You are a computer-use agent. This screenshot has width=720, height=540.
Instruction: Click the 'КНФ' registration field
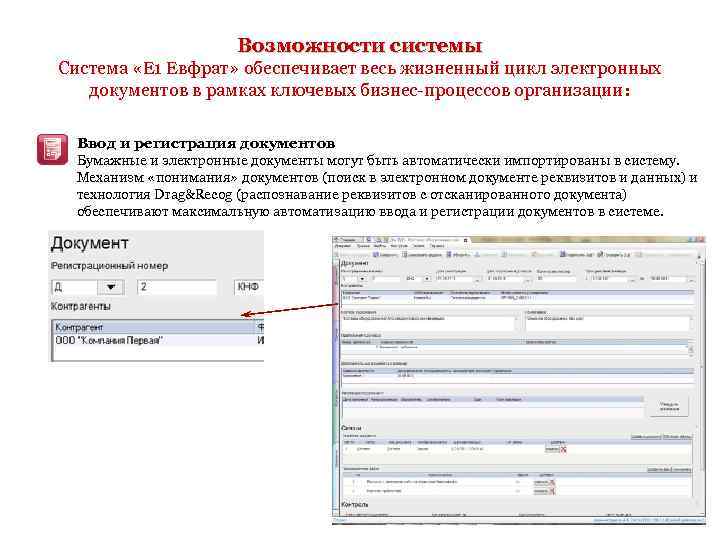(x=249, y=287)
